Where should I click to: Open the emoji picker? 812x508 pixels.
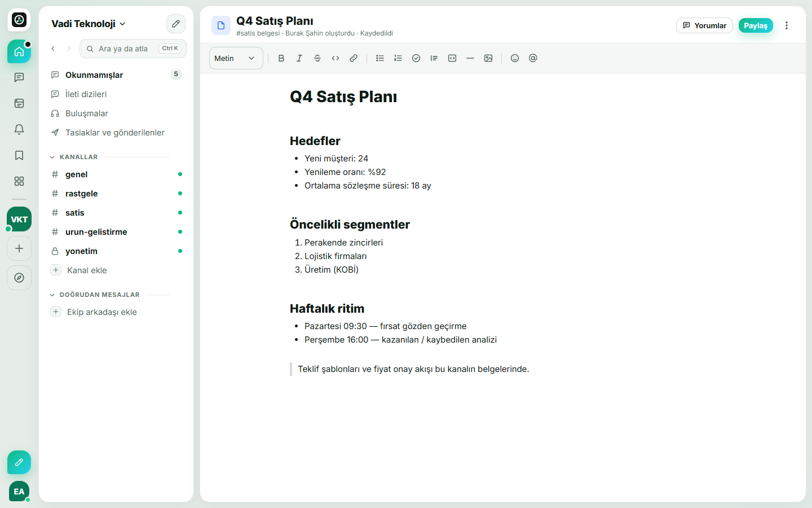[515, 58]
